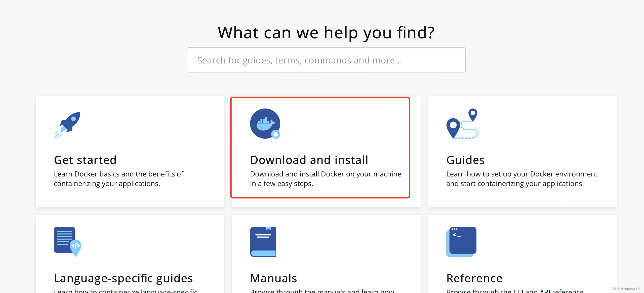Click the text "in a few easy steps."
Image resolution: width=644 pixels, height=293 pixels.
click(x=281, y=184)
